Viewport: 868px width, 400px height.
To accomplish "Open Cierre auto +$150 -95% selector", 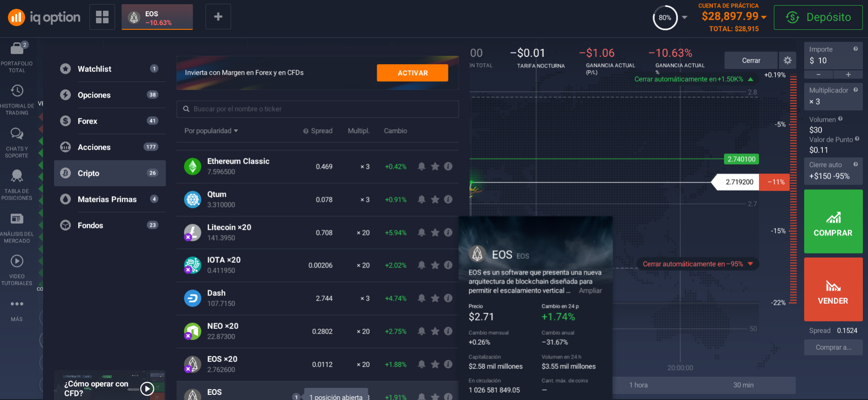I will 833,171.
